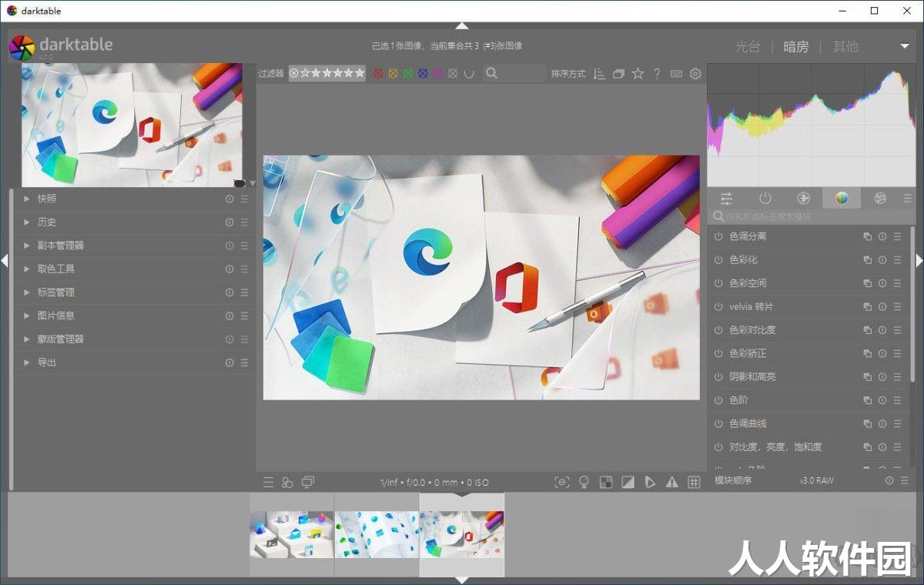Collapse the top panel arrow
This screenshot has height=585, width=924.
pos(461,26)
